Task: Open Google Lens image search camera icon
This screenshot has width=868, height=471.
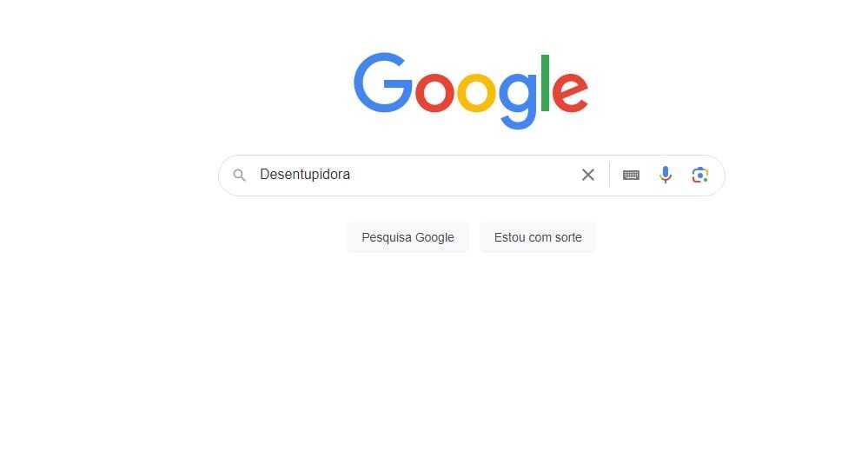Action: tap(699, 175)
